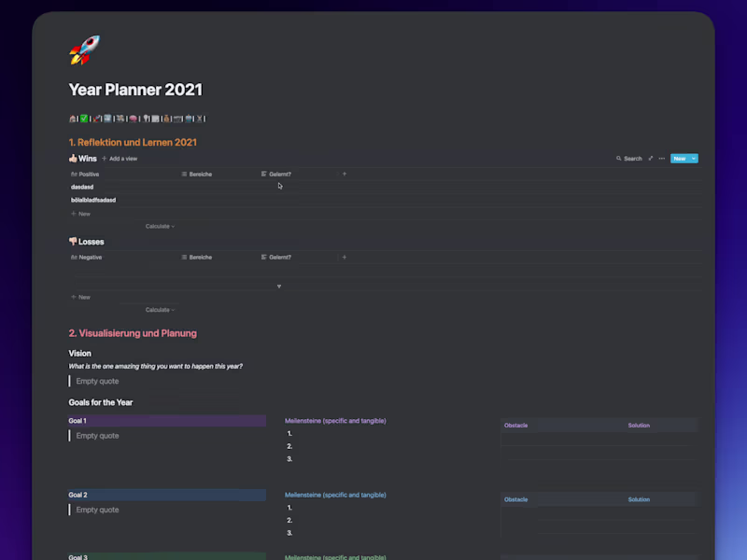Click the Bereiche column header in Wins
This screenshot has width=747, height=560.
(197, 175)
